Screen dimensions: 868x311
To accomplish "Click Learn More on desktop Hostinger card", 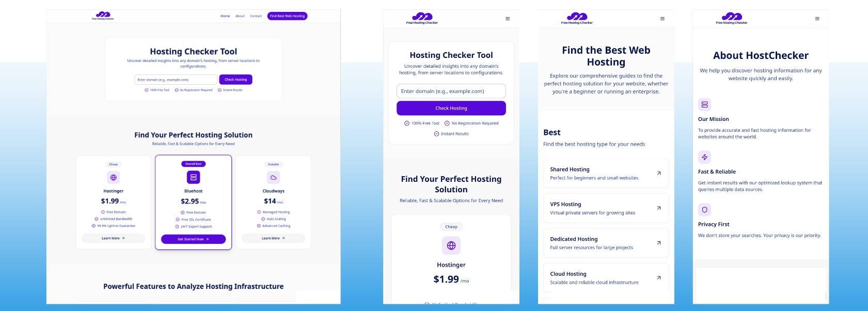I will click(114, 238).
